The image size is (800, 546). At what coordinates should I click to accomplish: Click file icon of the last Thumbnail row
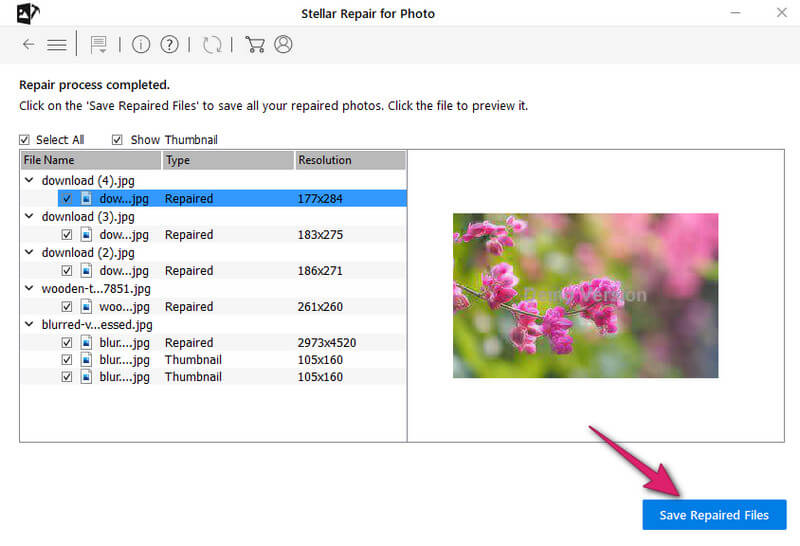click(x=86, y=377)
